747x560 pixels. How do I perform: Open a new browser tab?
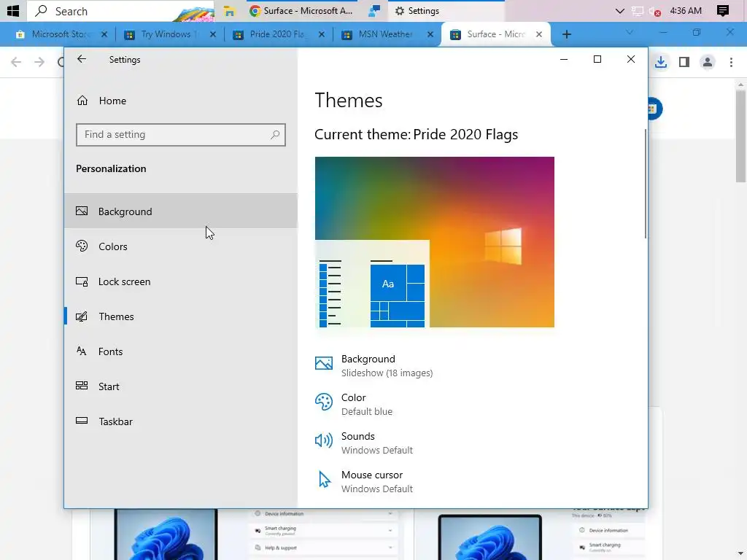pos(566,34)
